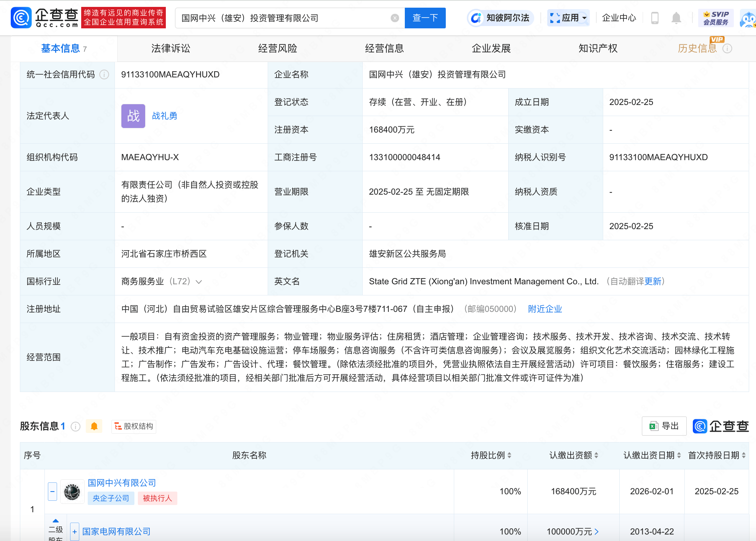Click info icon beside 统一社会信用代码
Viewport: 756px width, 541px height.
[x=104, y=75]
